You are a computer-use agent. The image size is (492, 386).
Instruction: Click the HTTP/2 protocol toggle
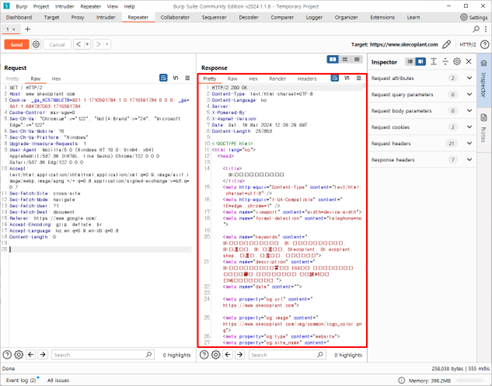pos(468,44)
